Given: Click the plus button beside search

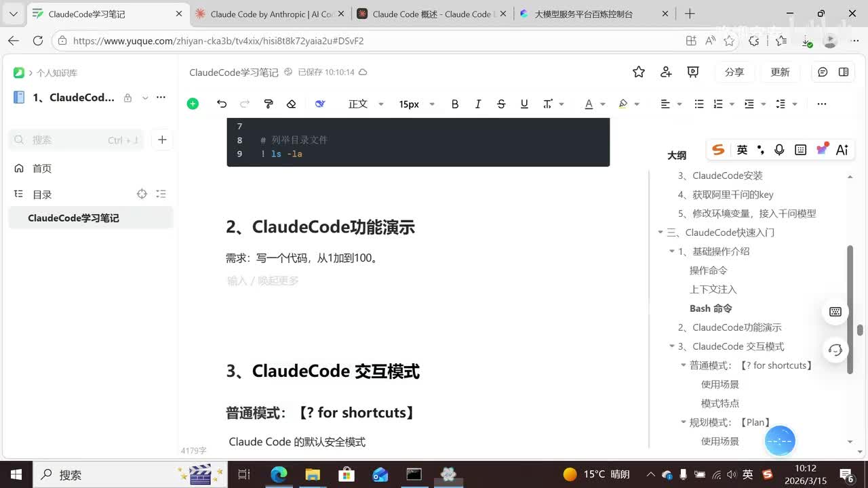Looking at the screenshot, I should click(x=162, y=140).
